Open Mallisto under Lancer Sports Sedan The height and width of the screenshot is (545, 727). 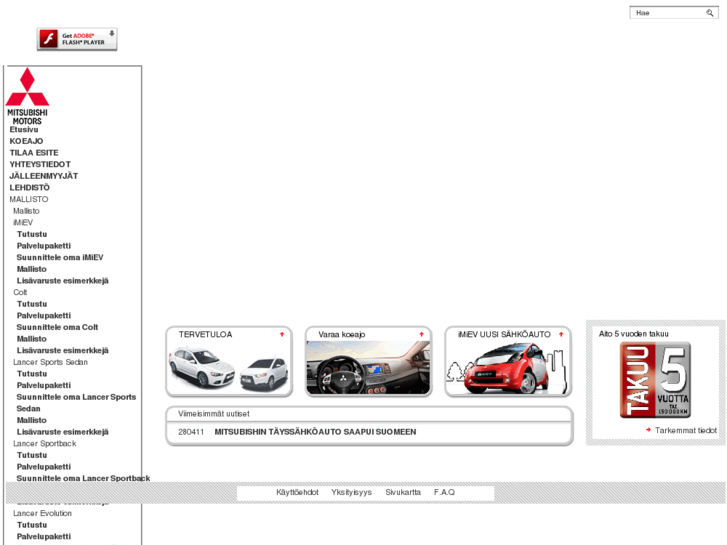point(32,420)
